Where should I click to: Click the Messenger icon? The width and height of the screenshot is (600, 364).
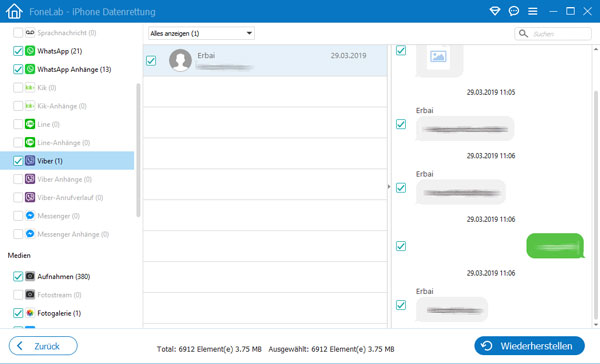coord(30,216)
